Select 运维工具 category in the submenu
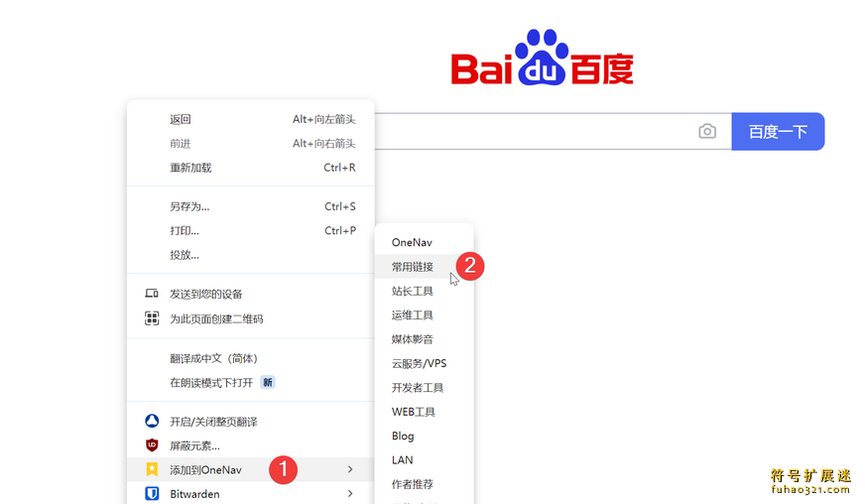This screenshot has width=865, height=504. [424, 315]
